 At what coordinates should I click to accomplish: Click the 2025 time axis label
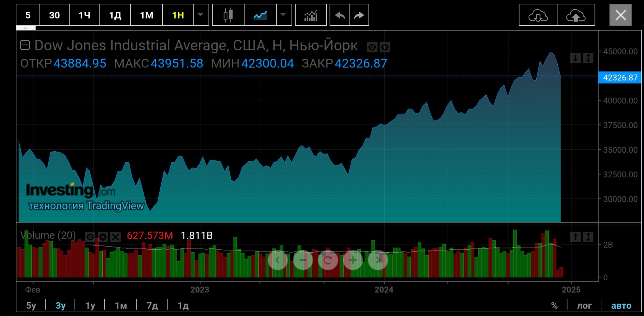coord(571,289)
